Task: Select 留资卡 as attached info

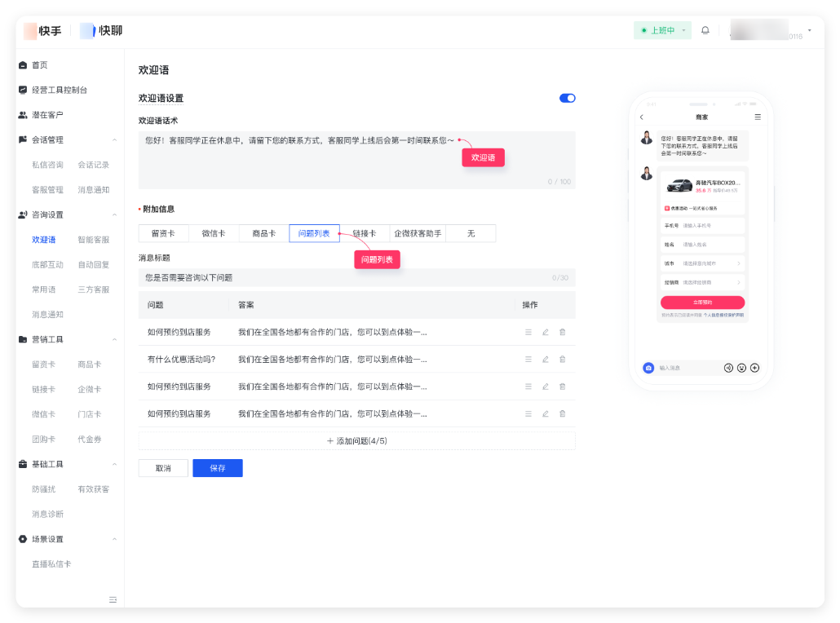Action: (x=162, y=232)
